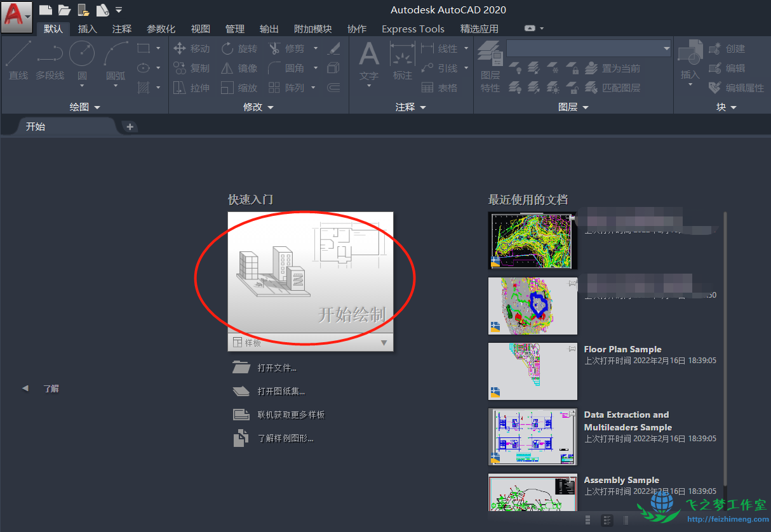Image resolution: width=771 pixels, height=532 pixels.
Task: Click the Stretch (拉伸) tool
Action: click(191, 88)
